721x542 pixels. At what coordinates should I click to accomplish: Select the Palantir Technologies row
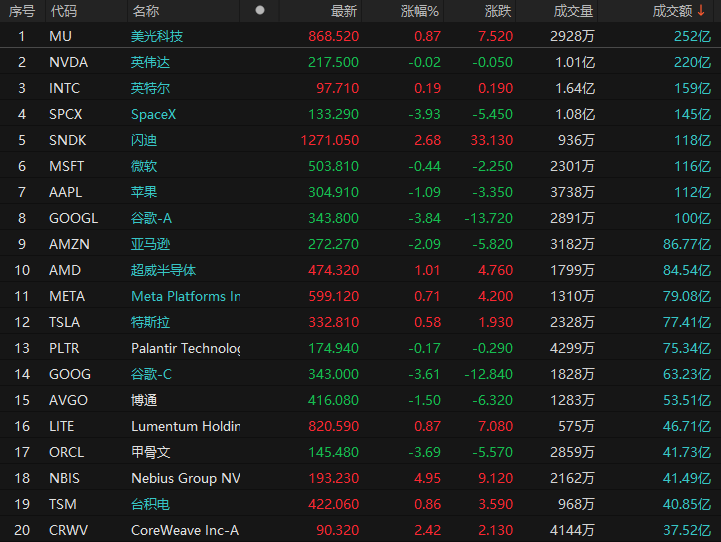360,348
